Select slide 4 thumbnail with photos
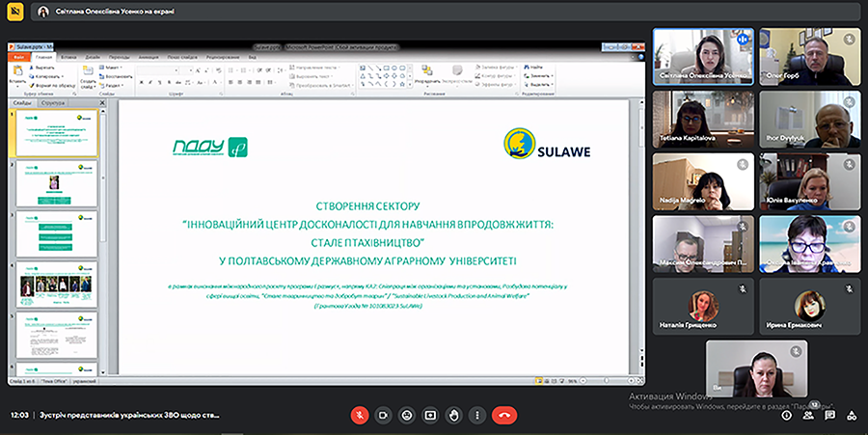Image resolution: width=868 pixels, height=435 pixels. [x=57, y=285]
